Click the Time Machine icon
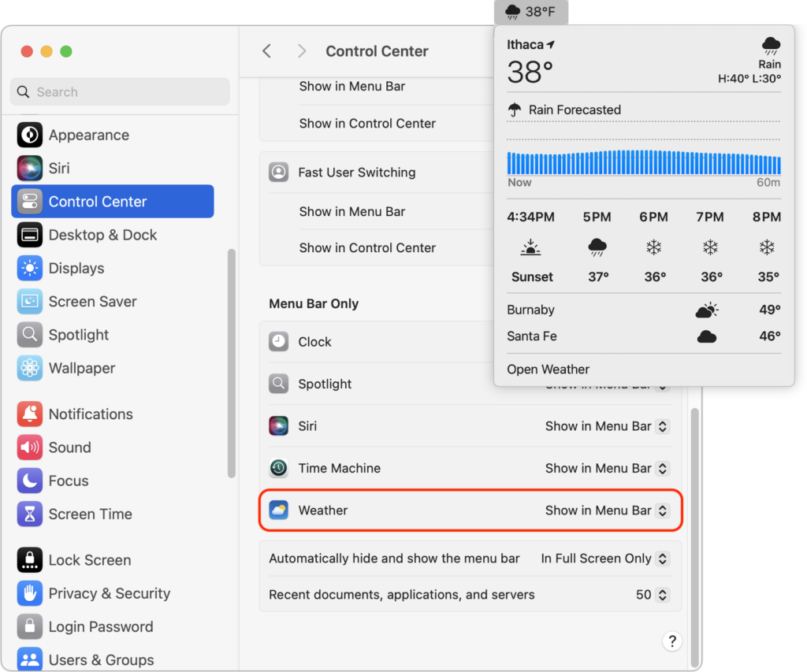Image resolution: width=807 pixels, height=672 pixels. (278, 468)
